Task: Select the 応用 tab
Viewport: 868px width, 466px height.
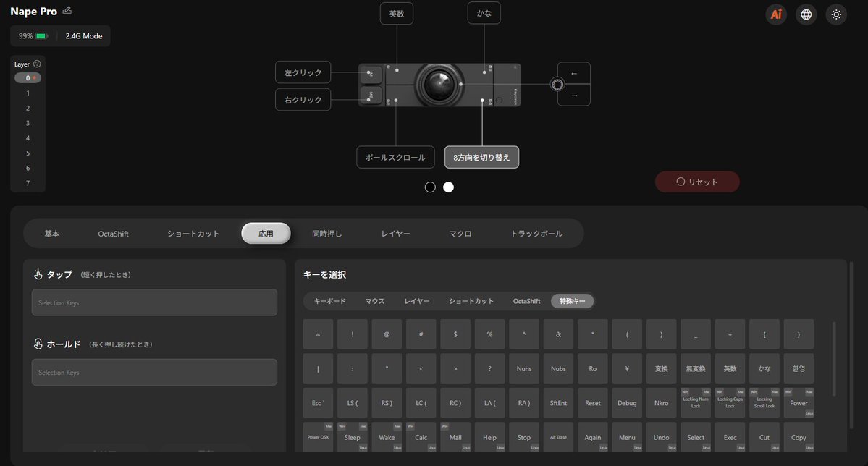Action: point(266,234)
